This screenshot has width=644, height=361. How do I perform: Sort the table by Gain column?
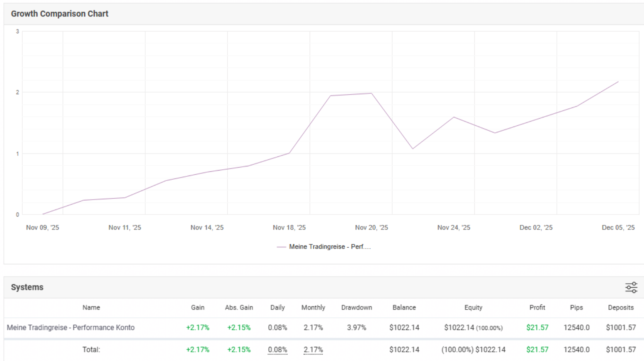click(197, 307)
